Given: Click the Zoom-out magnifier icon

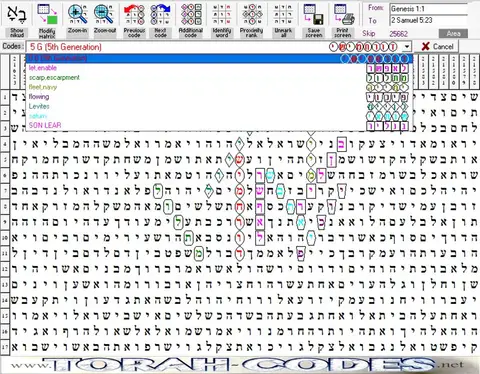Looking at the screenshot, I should 104,14.
